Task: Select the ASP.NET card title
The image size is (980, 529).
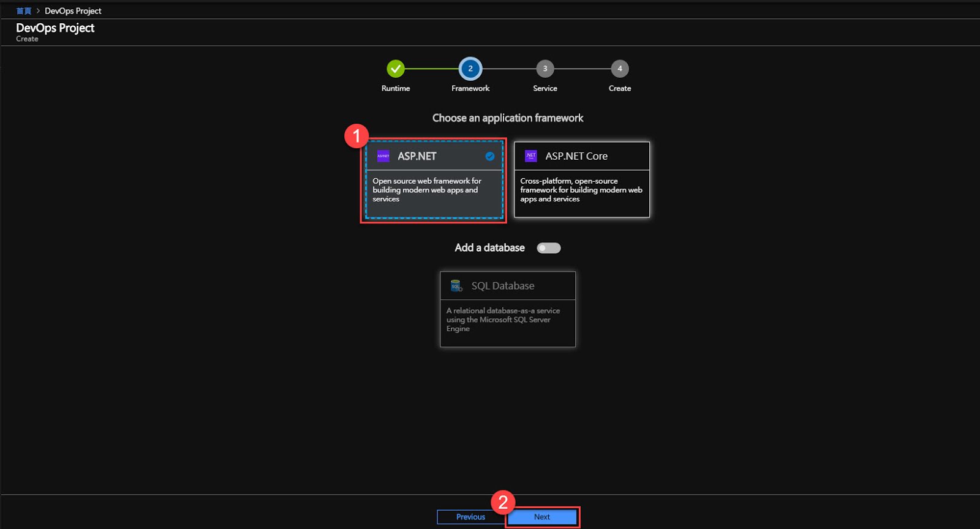Action: [x=417, y=156]
